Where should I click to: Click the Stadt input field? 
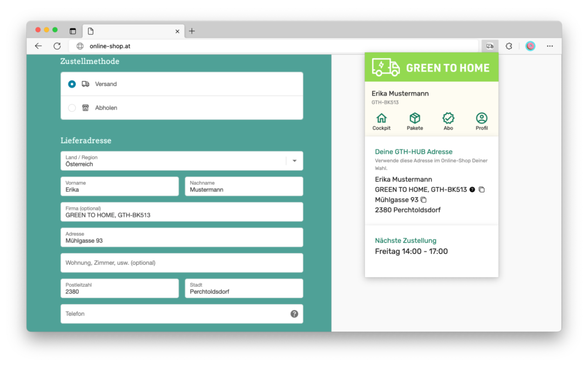click(244, 288)
